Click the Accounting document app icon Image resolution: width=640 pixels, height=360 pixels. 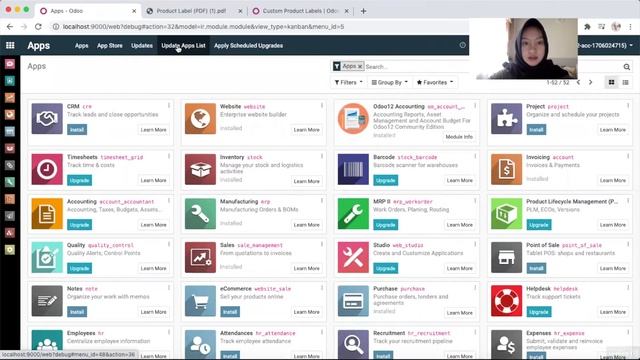(47, 214)
